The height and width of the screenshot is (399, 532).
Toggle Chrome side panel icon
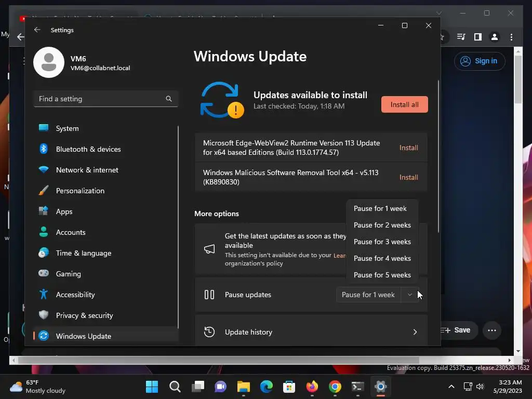point(478,37)
